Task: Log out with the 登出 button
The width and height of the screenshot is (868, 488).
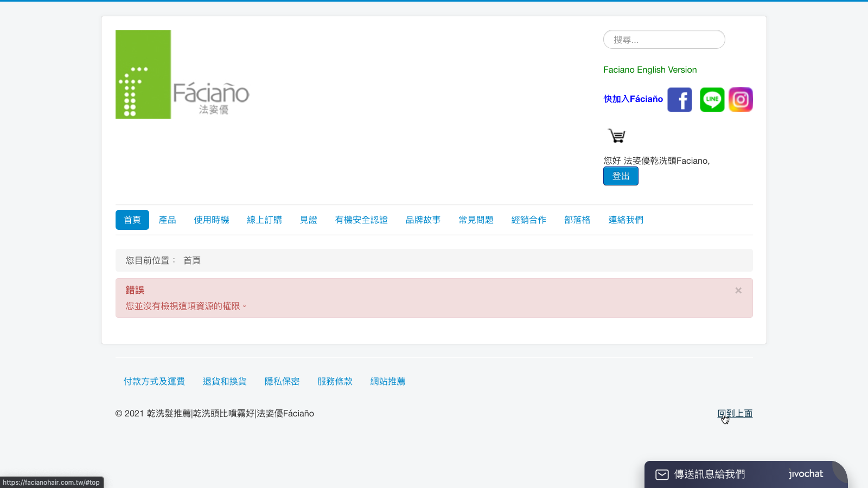Action: pos(621,176)
